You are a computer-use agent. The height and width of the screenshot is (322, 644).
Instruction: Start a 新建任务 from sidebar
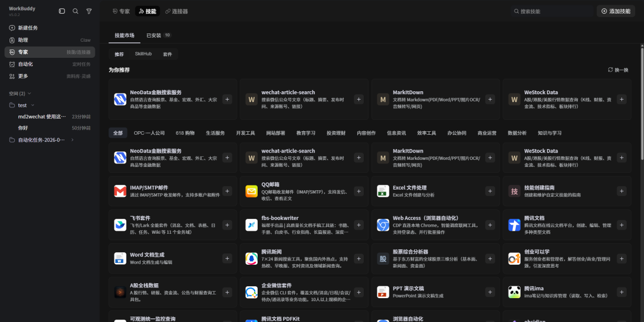[x=49, y=28]
